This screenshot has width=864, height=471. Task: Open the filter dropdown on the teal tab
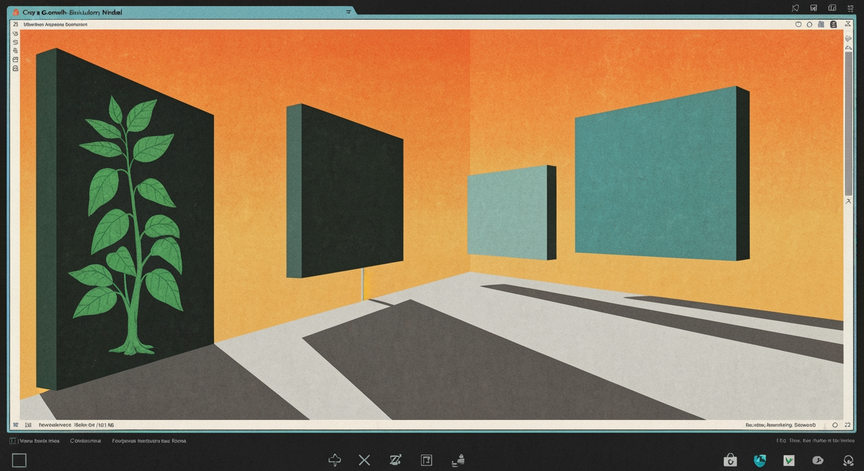pyautogui.click(x=348, y=12)
